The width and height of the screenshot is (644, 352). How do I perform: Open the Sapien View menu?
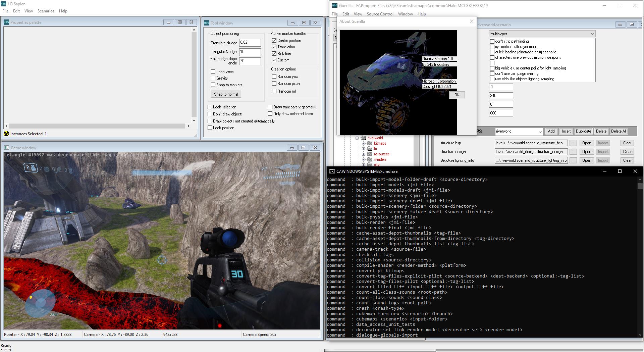(x=29, y=11)
